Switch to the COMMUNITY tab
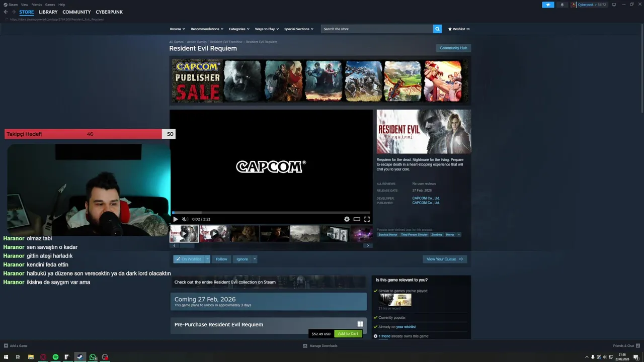The width and height of the screenshot is (644, 362). tap(76, 12)
